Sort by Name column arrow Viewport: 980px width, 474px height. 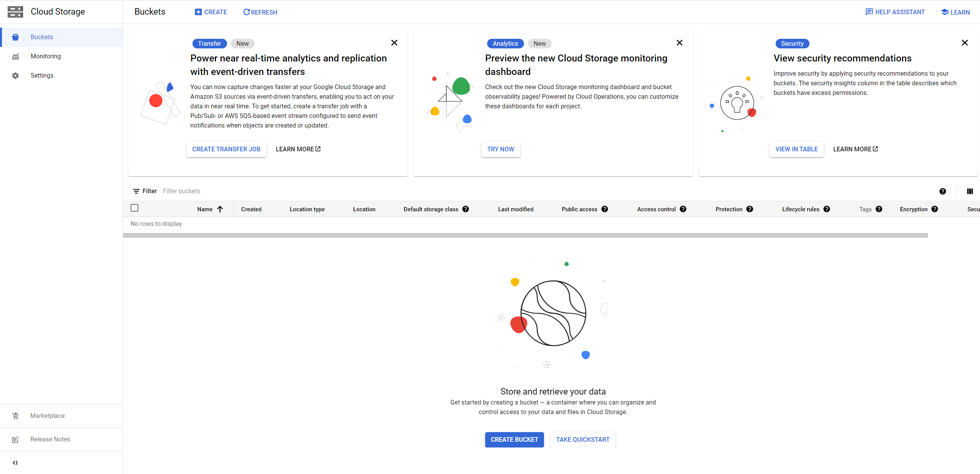point(220,209)
